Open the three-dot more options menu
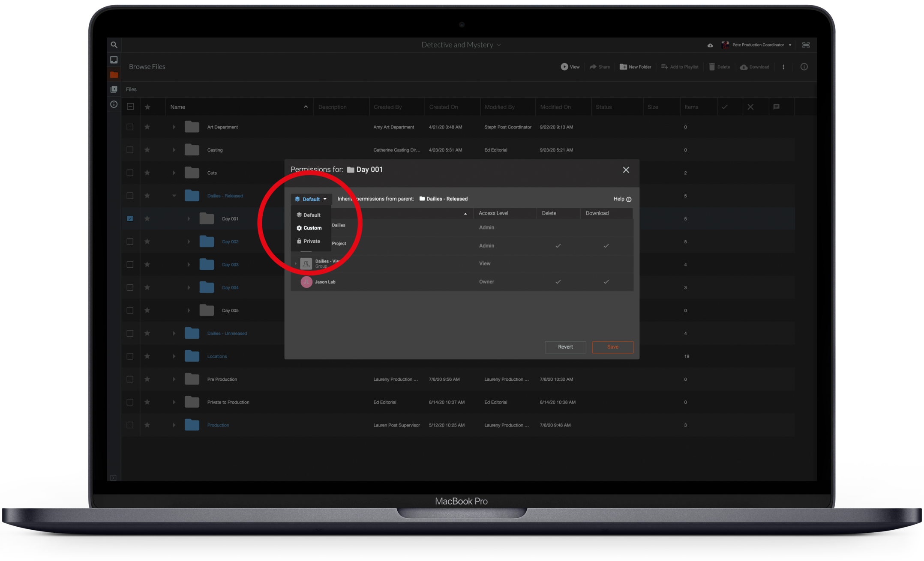 783,67
